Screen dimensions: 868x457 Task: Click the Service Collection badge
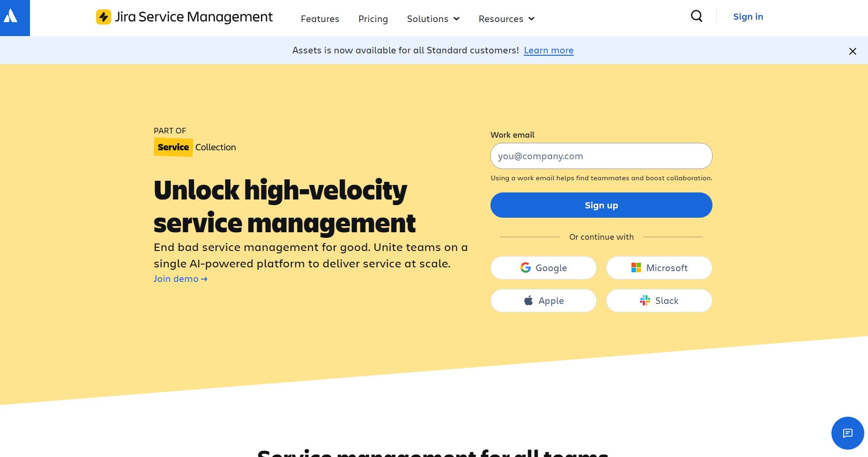coord(195,147)
